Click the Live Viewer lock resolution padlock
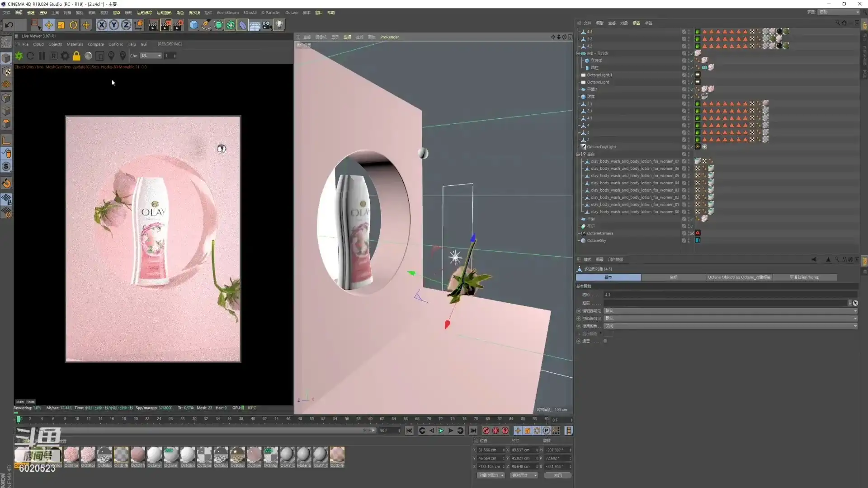 (76, 56)
